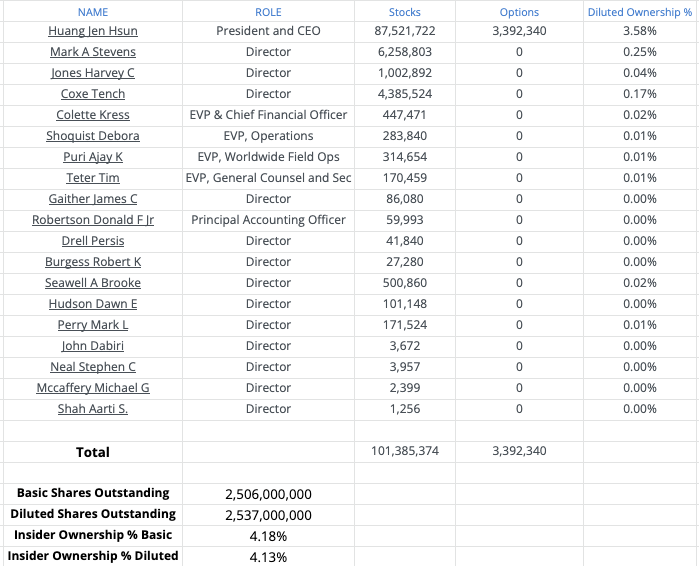Click the stocks value 3,957
Viewport: 699px width, 566px height.
click(405, 366)
